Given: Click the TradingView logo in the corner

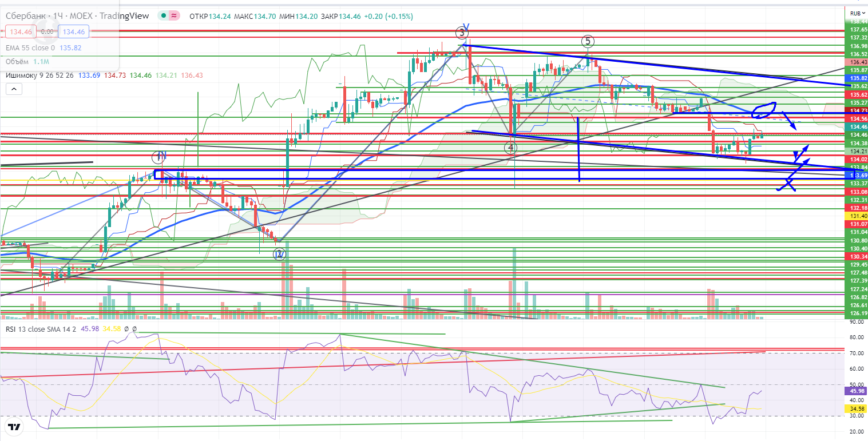Looking at the screenshot, I should tap(14, 427).
